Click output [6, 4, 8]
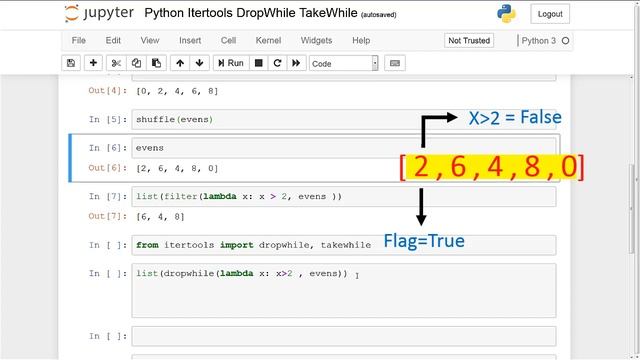This screenshot has height=360, width=640. click(x=160, y=216)
